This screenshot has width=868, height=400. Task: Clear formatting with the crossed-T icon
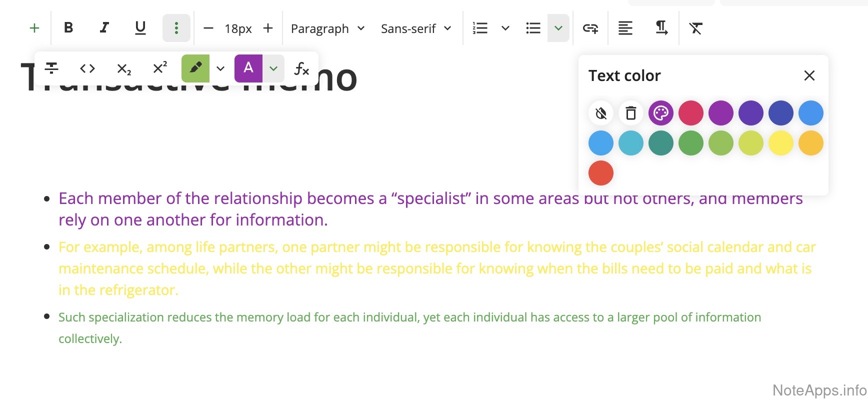tap(695, 28)
